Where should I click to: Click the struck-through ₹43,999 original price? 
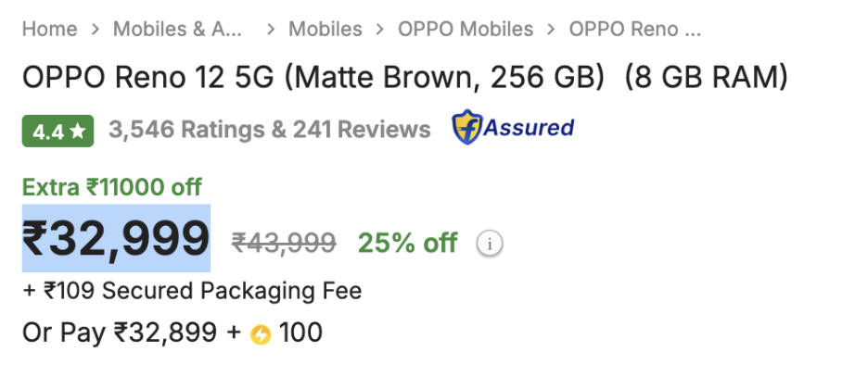pos(284,243)
